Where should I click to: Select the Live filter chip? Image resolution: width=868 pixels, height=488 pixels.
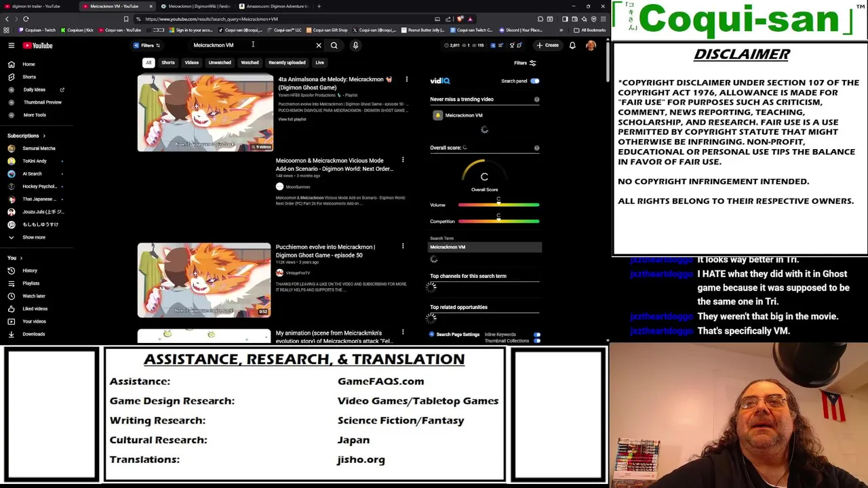point(319,62)
